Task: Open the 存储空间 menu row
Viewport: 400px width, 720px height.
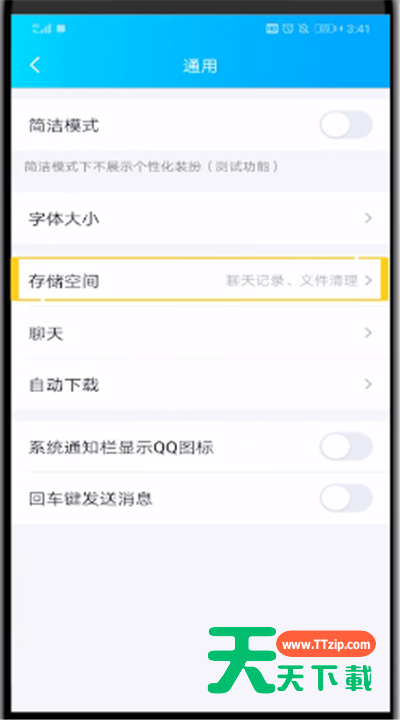Action: pos(200,280)
